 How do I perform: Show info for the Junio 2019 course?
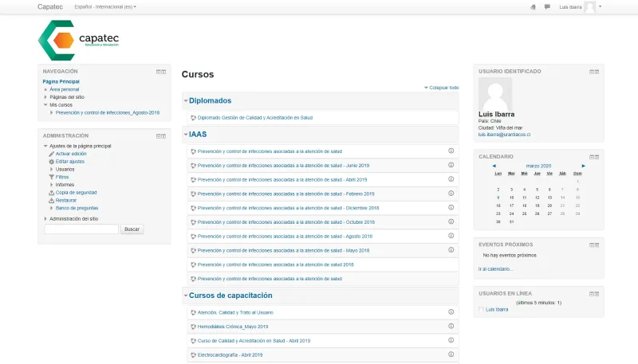451,165
